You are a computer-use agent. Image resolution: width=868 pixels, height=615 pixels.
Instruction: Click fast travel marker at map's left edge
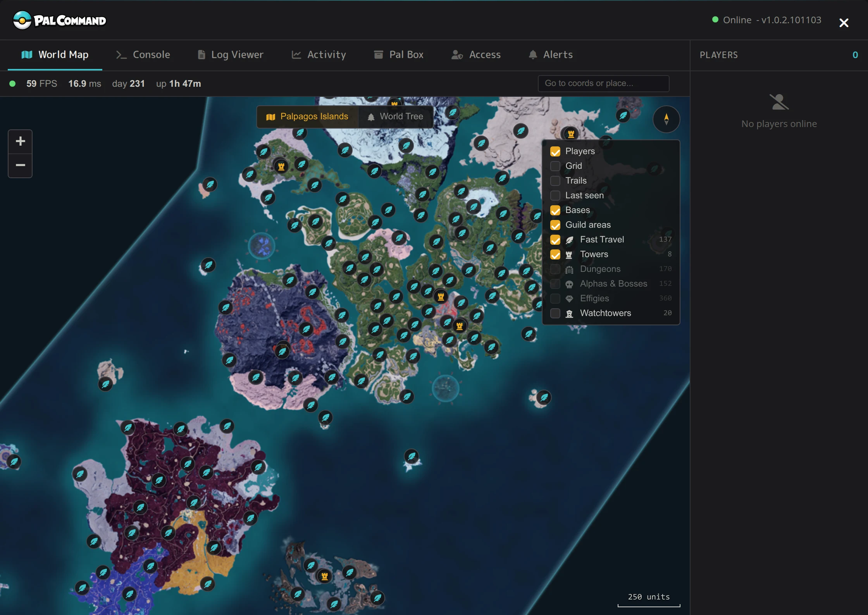click(x=14, y=462)
